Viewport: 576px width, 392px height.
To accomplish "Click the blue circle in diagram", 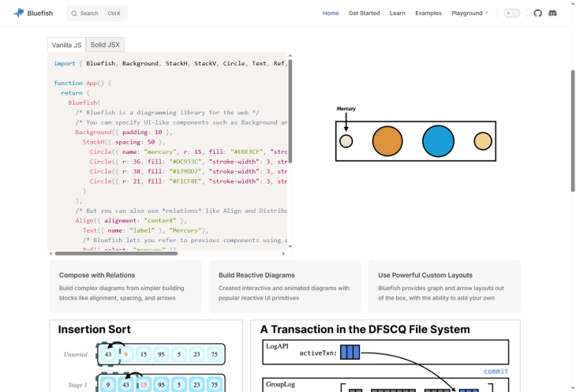I will tap(438, 141).
